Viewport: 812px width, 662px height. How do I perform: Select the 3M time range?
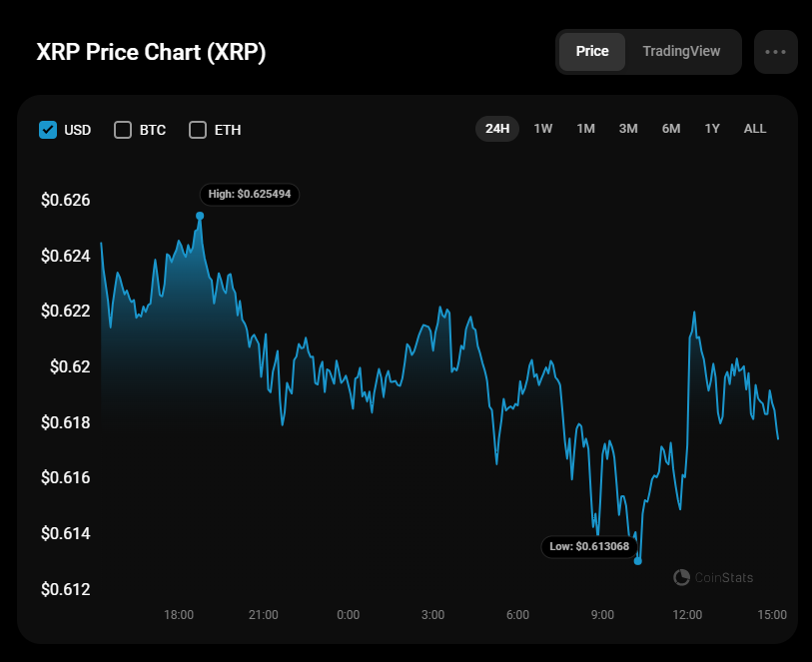628,129
